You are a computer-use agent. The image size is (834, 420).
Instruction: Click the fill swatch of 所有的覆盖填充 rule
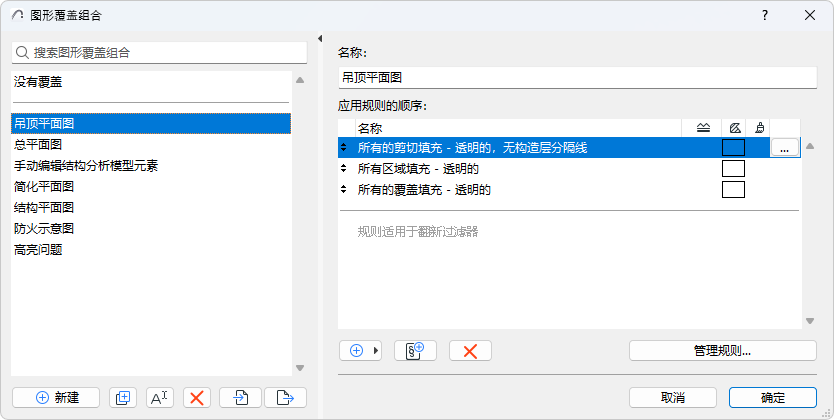(x=733, y=189)
